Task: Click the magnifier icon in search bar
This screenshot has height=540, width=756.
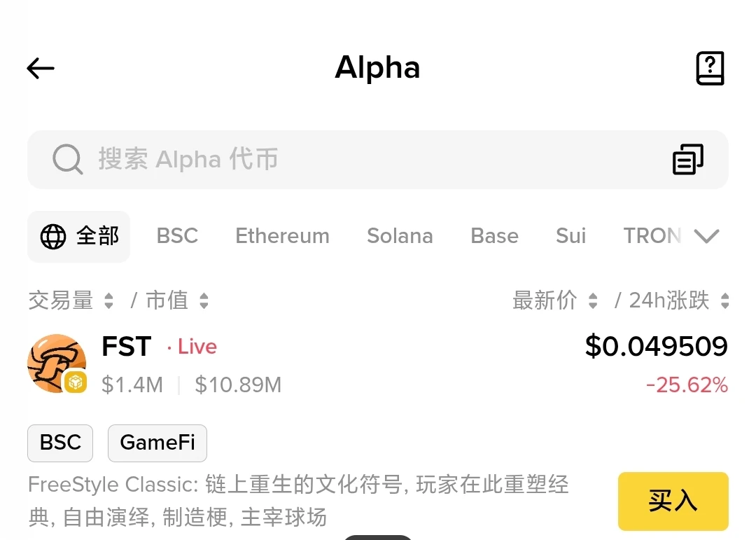Action: tap(67, 159)
